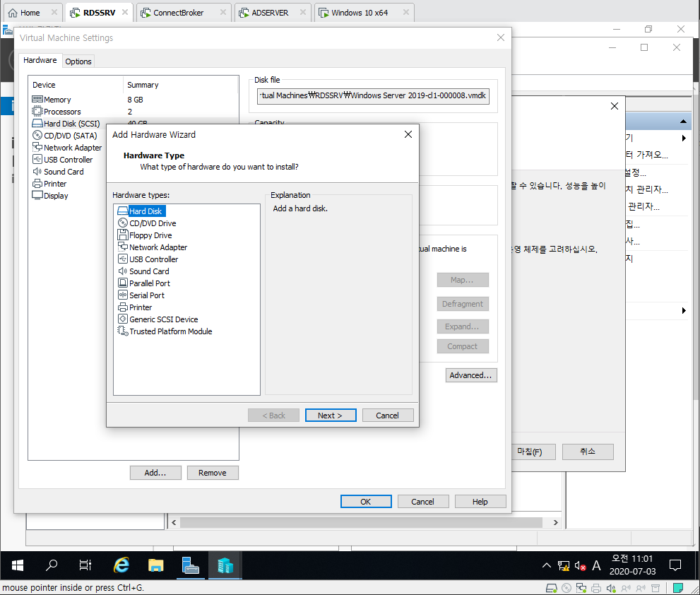
Task: Close the Add Hardware Wizard dialog
Action: (408, 134)
